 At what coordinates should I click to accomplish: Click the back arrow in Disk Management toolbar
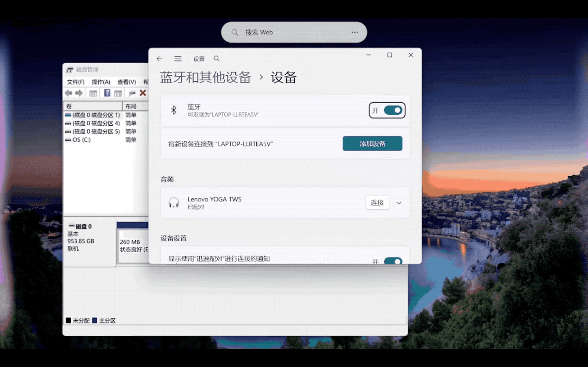[x=69, y=93]
